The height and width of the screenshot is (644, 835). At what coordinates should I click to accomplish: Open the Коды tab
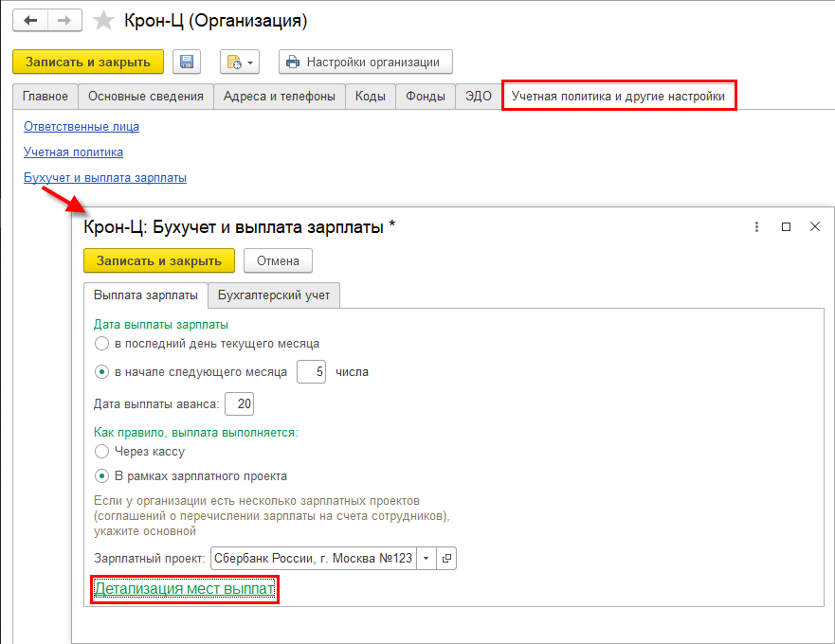click(370, 97)
